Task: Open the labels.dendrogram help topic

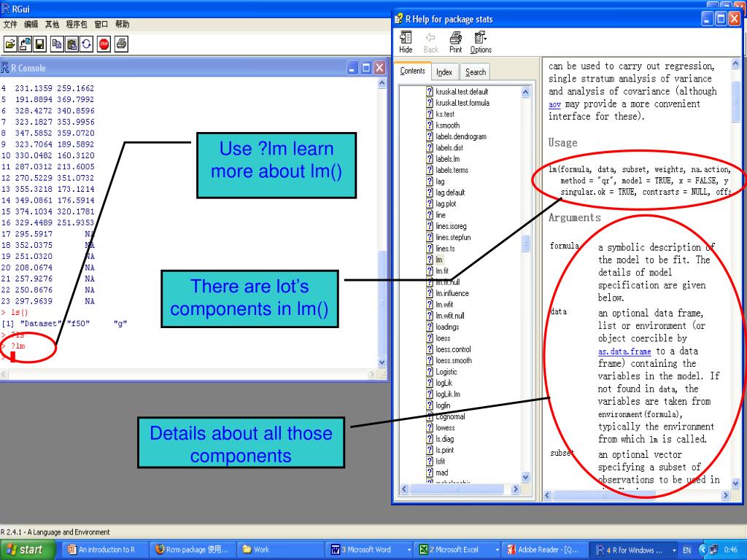Action: pyautogui.click(x=461, y=136)
